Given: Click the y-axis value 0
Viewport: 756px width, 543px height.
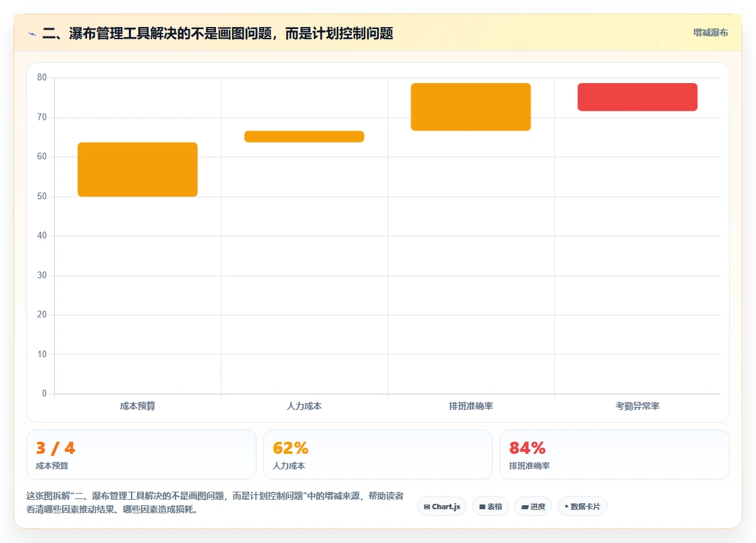Looking at the screenshot, I should pos(45,394).
